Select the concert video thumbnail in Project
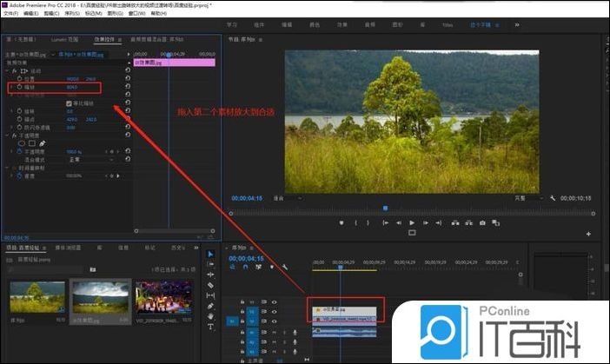This screenshot has height=364, width=610. click(x=163, y=297)
